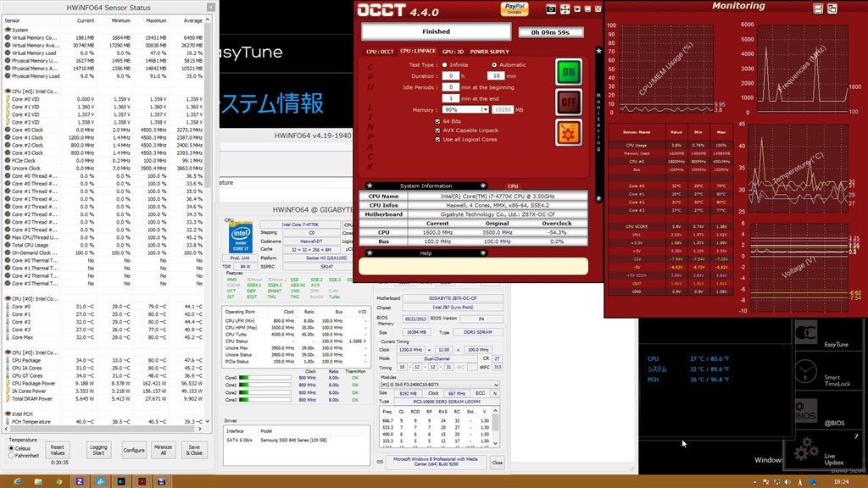Select the Celsius temperature unit

(11, 448)
